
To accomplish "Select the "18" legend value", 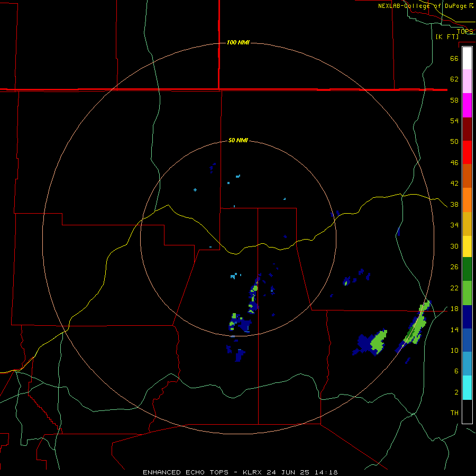I will [x=454, y=309].
